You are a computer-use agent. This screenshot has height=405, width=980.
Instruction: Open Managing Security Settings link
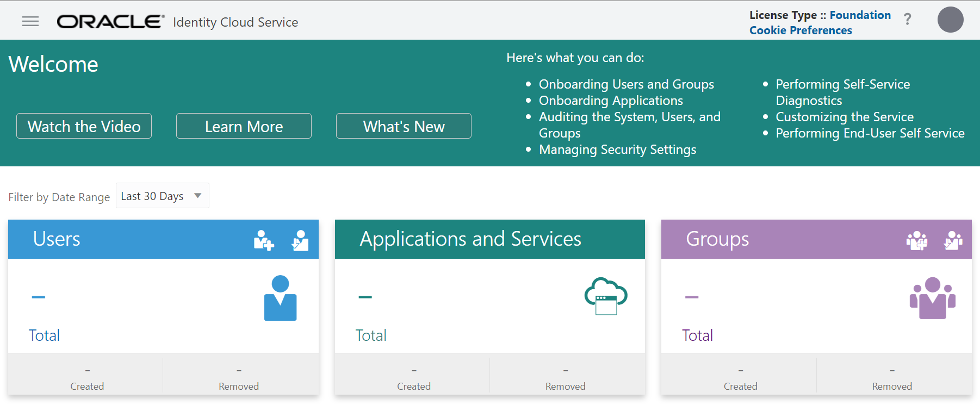pos(617,149)
